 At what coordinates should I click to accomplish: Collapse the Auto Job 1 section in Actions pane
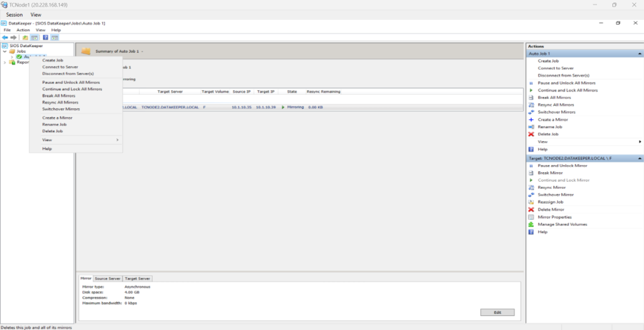coord(639,54)
